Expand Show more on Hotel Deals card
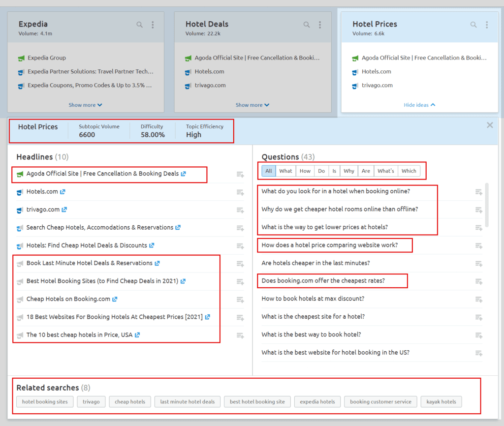The height and width of the screenshot is (426, 504). coord(252,105)
